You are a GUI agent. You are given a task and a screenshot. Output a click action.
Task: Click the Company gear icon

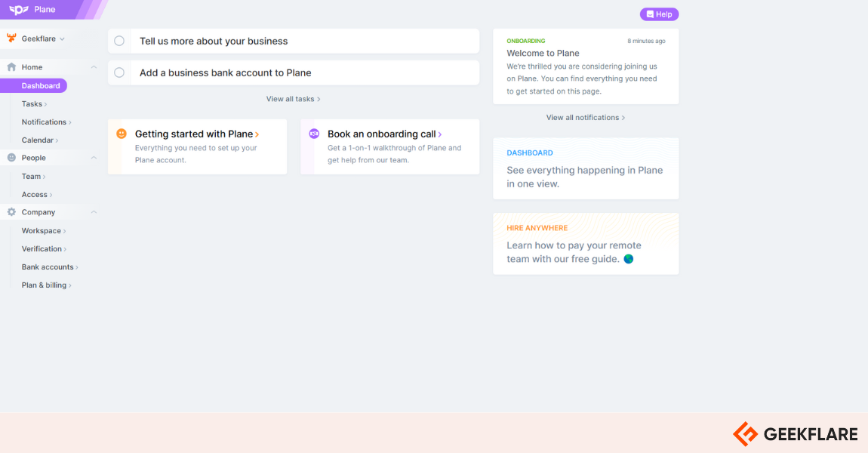coord(11,212)
